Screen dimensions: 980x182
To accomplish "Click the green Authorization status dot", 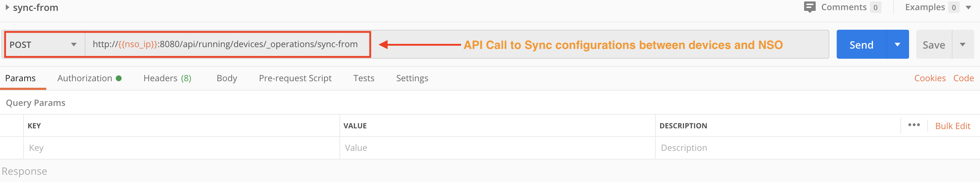I will tap(119, 78).
